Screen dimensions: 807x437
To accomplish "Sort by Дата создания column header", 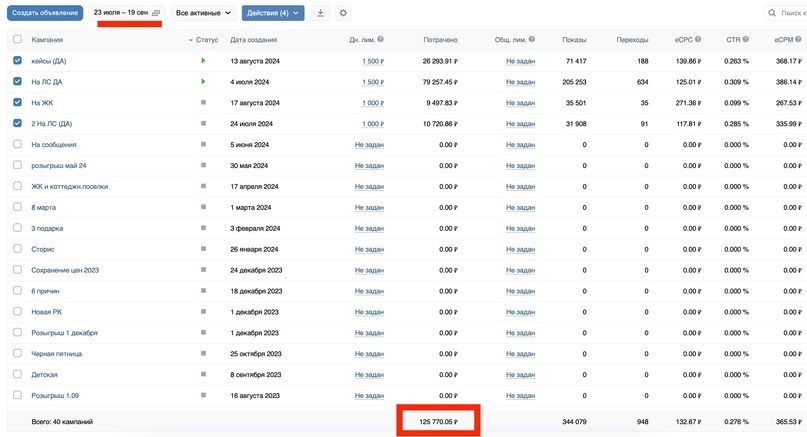I will (253, 40).
